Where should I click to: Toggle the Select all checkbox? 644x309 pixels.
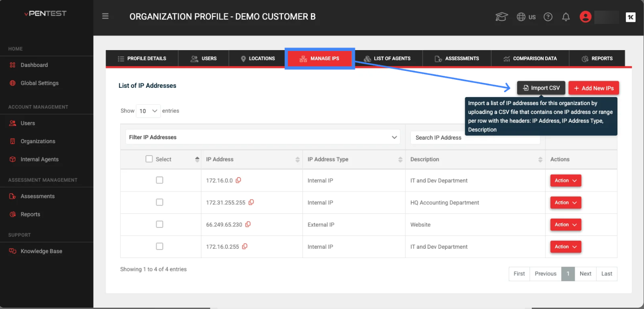point(149,159)
